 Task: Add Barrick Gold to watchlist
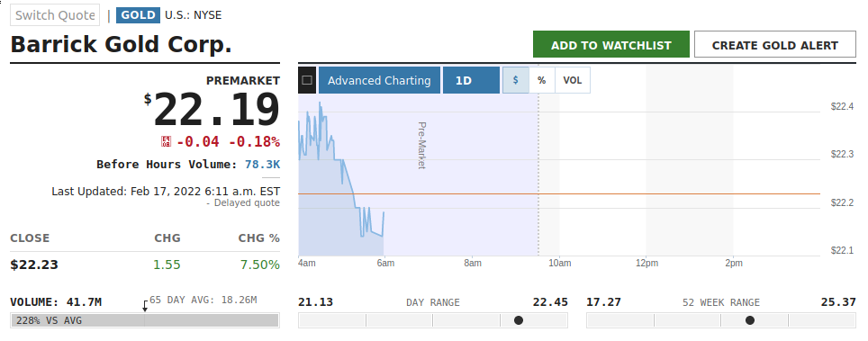click(611, 44)
